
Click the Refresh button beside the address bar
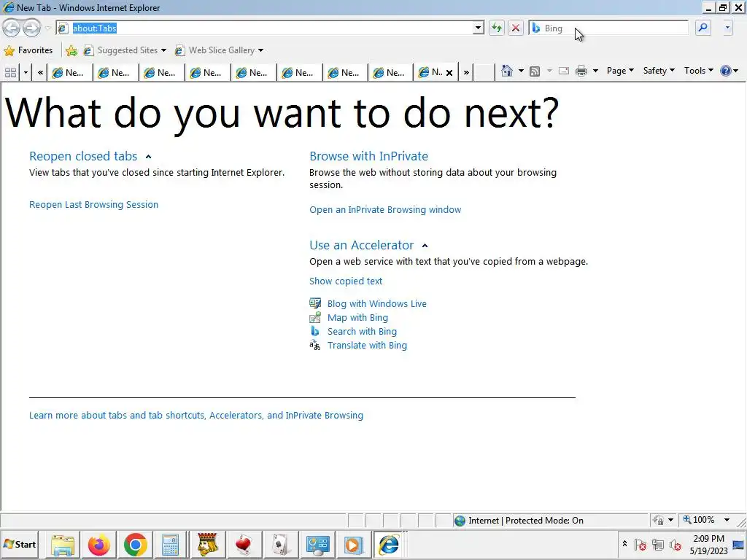(496, 28)
